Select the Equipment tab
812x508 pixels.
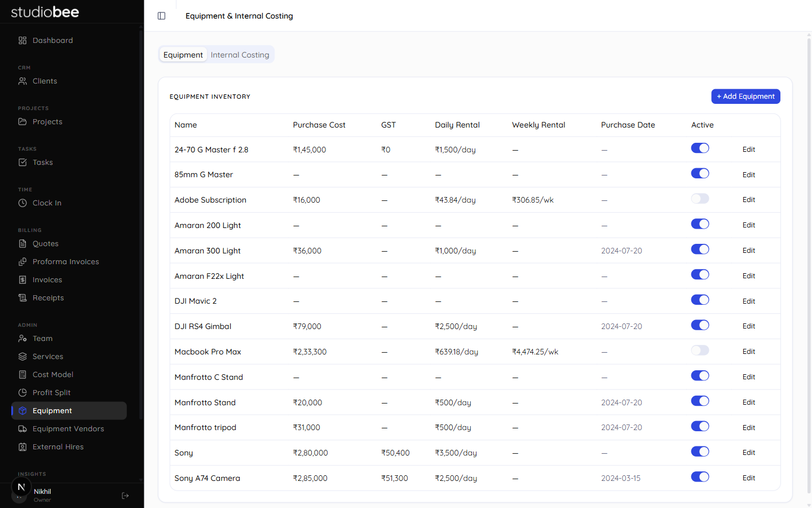click(183, 55)
